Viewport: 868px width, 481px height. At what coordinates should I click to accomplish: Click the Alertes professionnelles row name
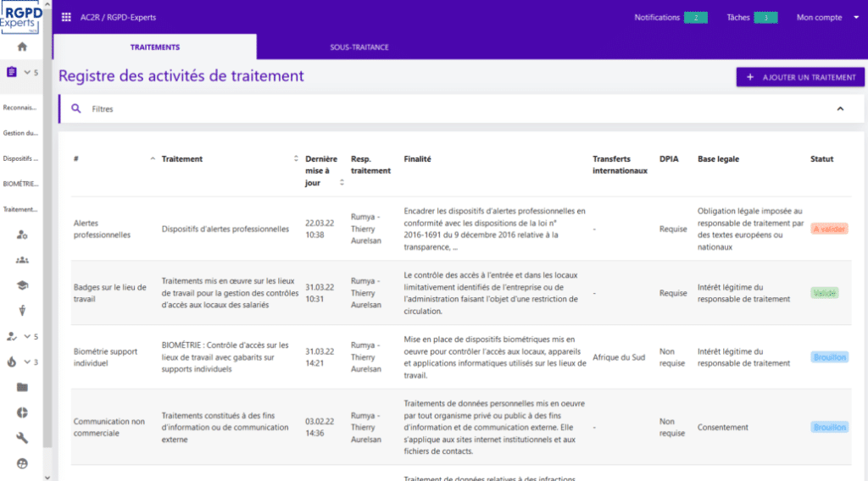coord(102,229)
